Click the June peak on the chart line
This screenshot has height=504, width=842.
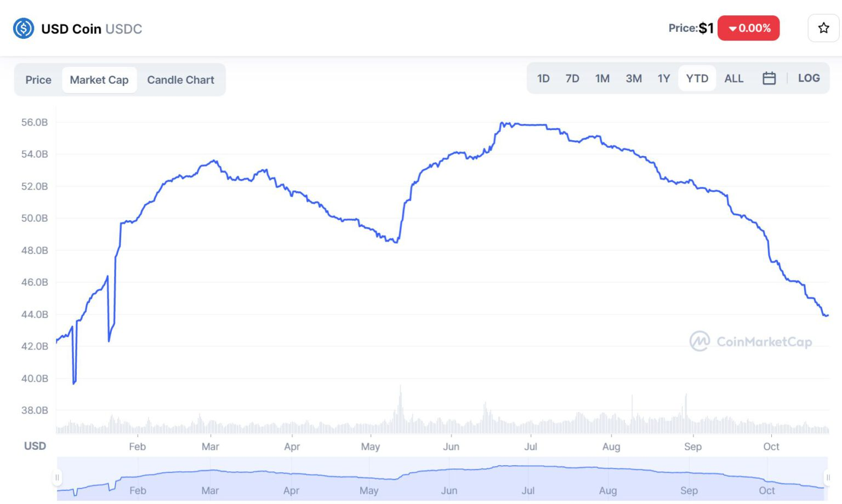point(502,124)
